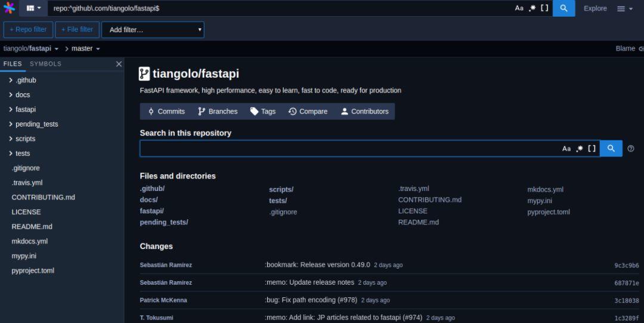The image size is (644, 323).
Task: Open the Commits view
Action: [166, 112]
